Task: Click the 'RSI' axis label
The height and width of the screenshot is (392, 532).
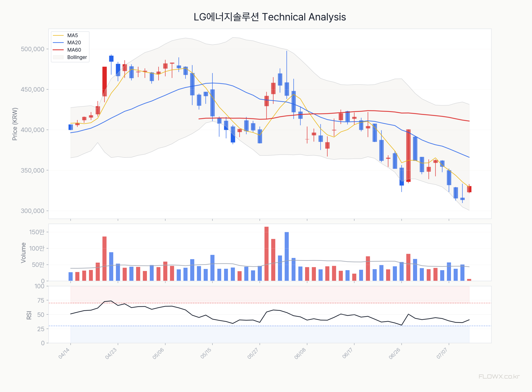Action: tap(29, 315)
